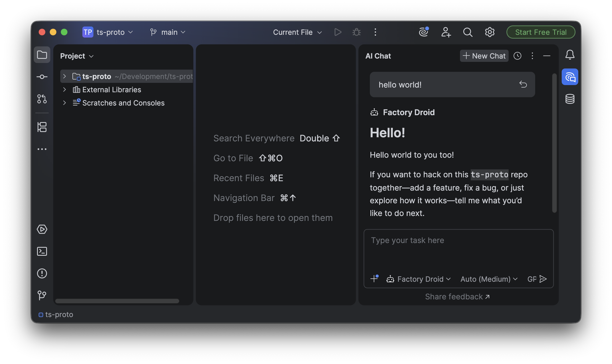Expand the External Libraries node
Image resolution: width=612 pixels, height=364 pixels.
(64, 89)
